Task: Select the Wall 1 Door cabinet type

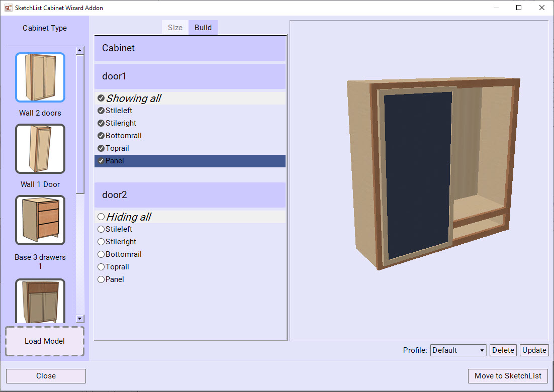Action: click(40, 149)
